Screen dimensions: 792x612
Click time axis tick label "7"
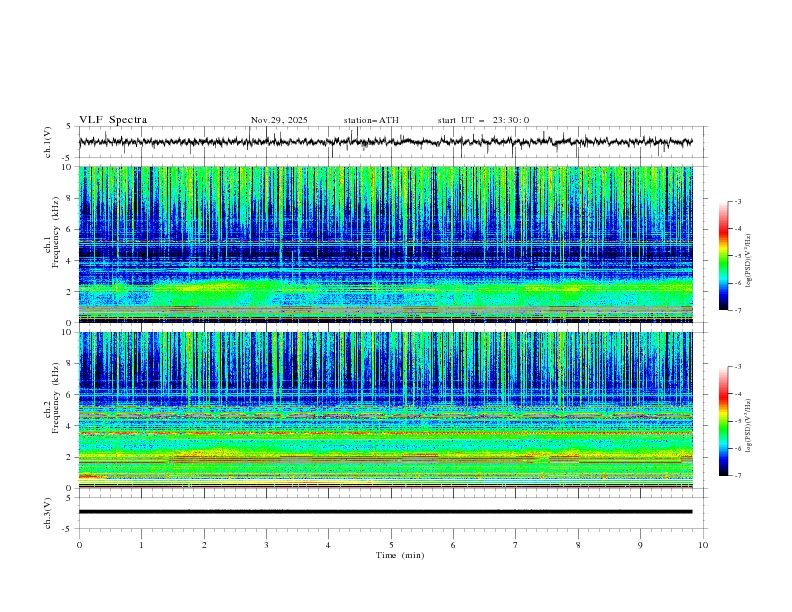point(516,545)
